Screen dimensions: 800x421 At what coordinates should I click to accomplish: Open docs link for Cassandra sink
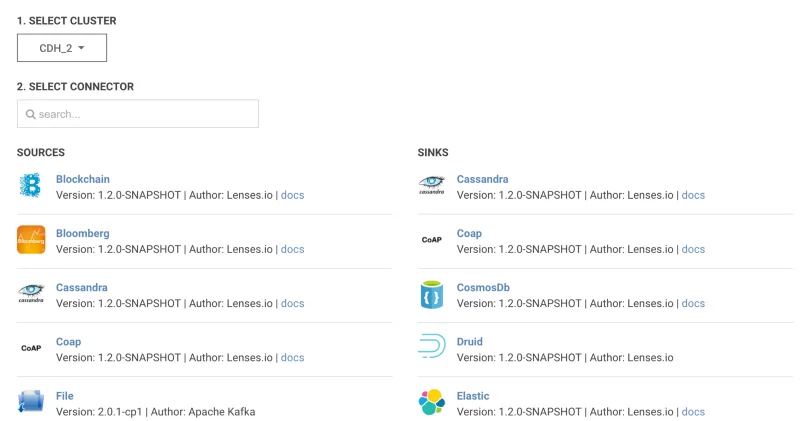pos(693,195)
